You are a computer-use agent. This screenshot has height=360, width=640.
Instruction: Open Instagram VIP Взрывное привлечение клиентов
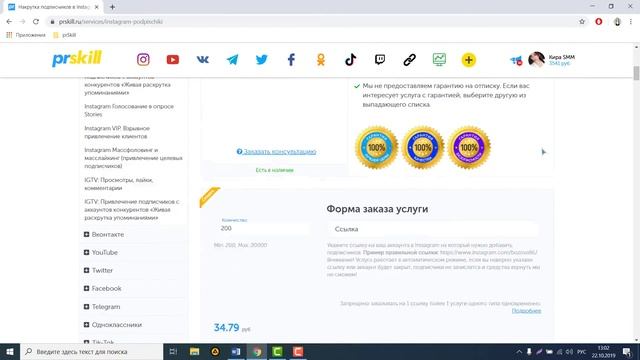pyautogui.click(x=117, y=132)
